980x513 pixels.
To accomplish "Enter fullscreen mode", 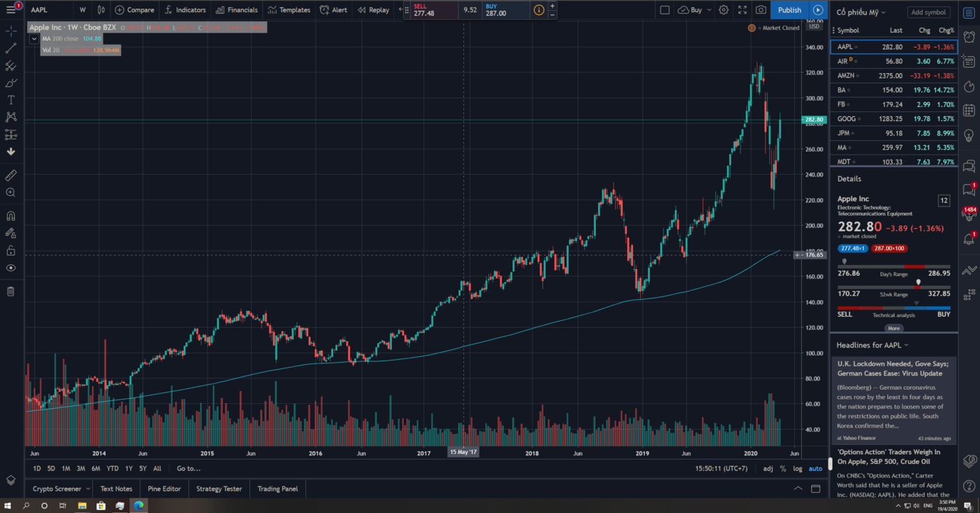I will click(x=743, y=10).
